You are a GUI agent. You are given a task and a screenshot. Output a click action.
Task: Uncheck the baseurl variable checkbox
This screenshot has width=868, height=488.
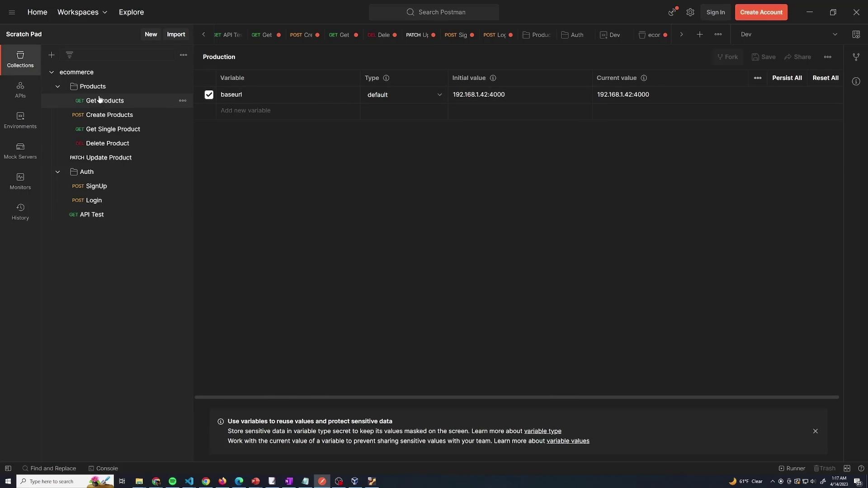[209, 94]
